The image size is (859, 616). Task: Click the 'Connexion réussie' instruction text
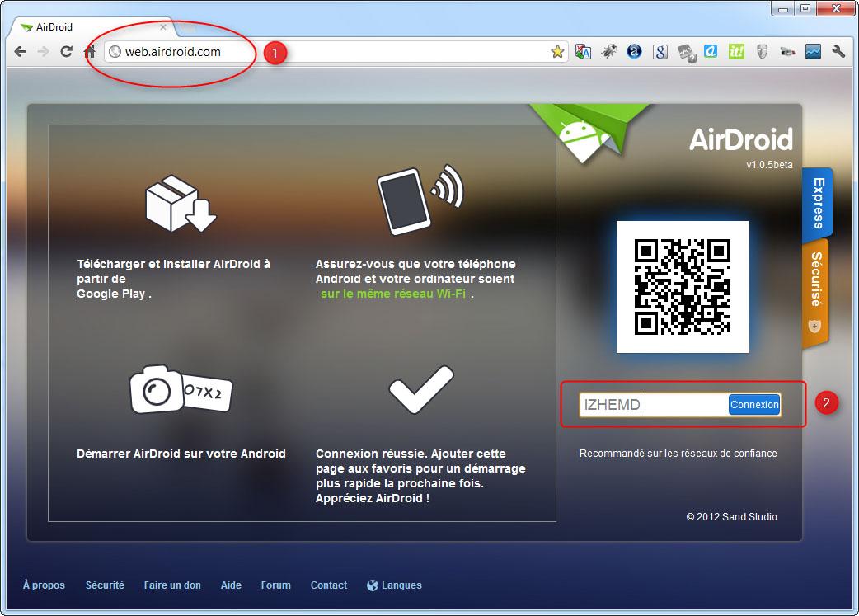click(420, 476)
